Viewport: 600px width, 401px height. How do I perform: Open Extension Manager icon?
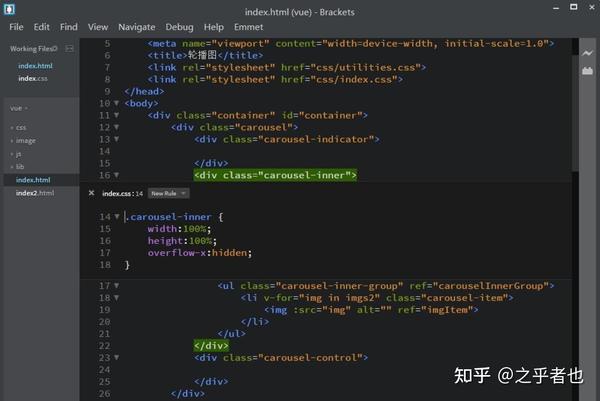pyautogui.click(x=587, y=70)
